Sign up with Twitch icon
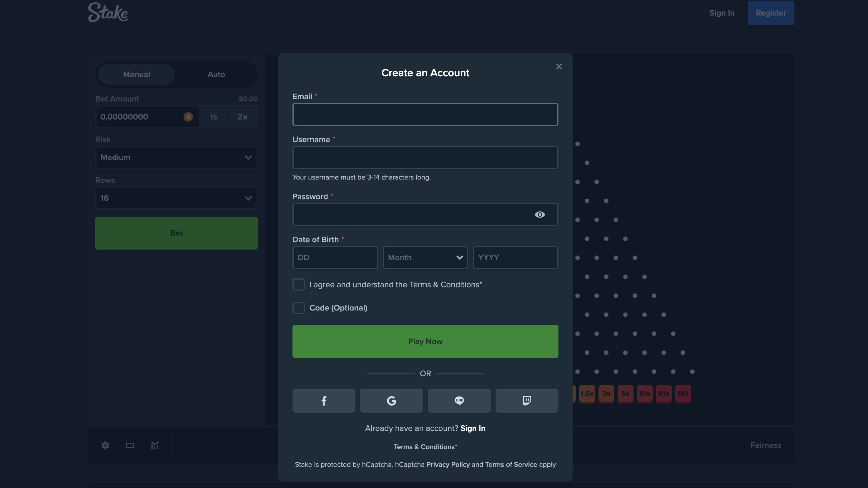 (x=527, y=401)
